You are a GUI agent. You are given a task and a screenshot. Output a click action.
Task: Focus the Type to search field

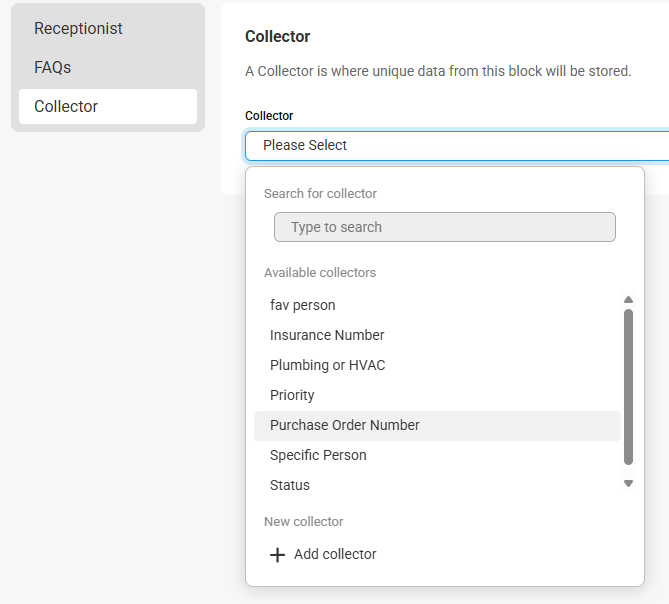(x=445, y=227)
